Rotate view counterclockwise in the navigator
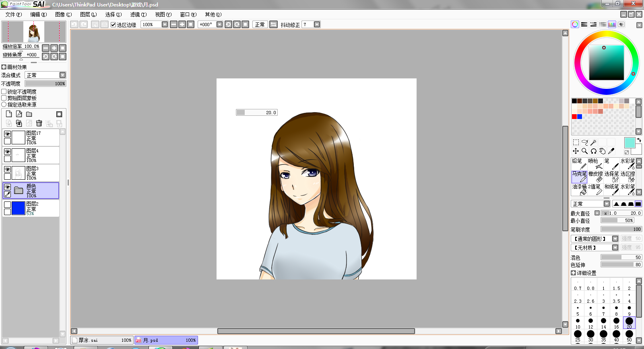 [x=46, y=57]
